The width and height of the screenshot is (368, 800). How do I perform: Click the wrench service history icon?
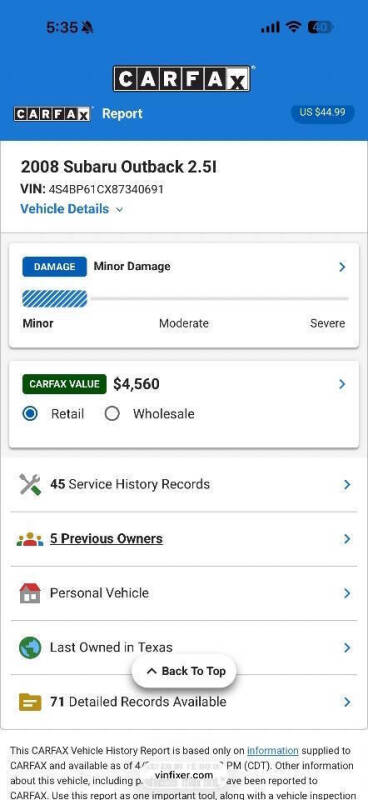coord(30,484)
